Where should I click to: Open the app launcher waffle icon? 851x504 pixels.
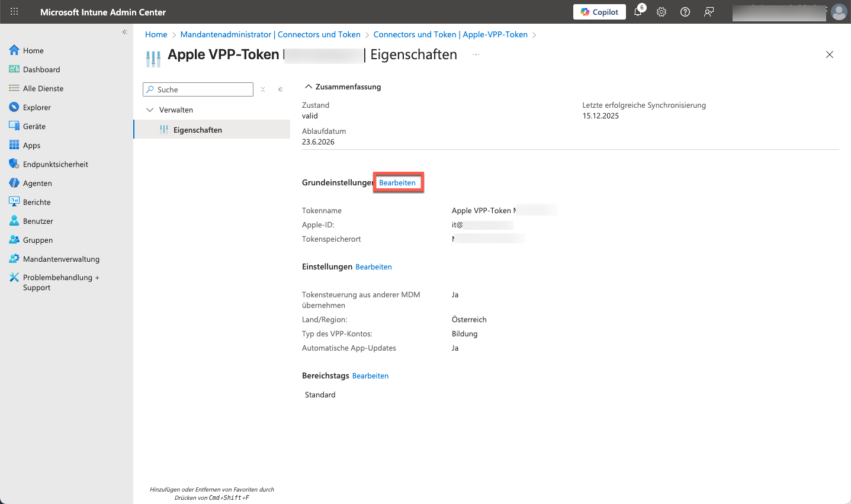click(14, 12)
